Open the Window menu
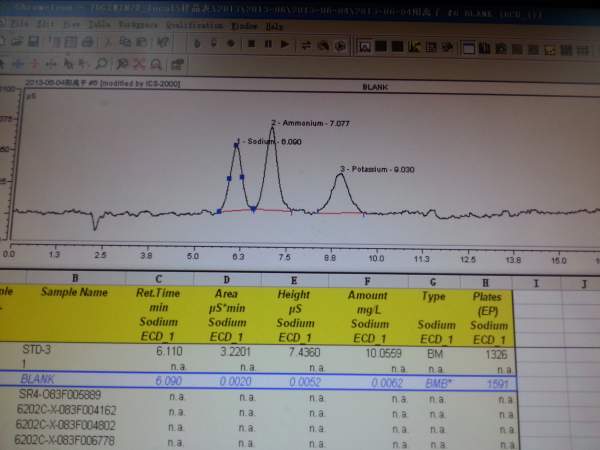This screenshot has width=600, height=450. 244,26
